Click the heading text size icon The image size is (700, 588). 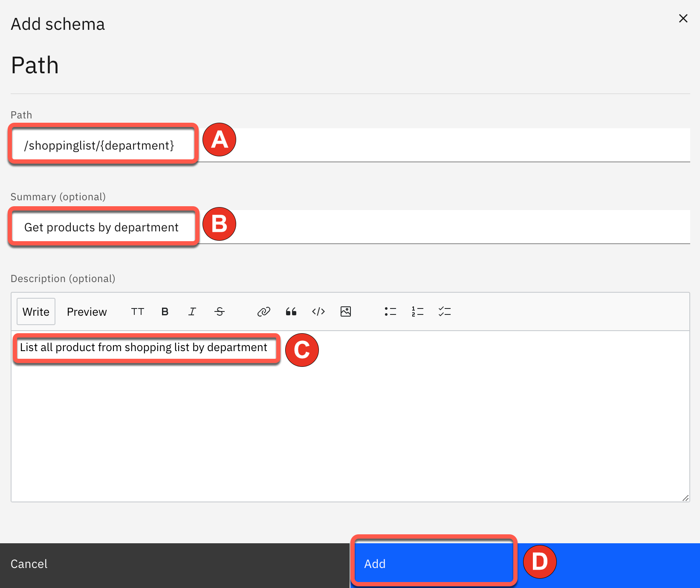coord(137,312)
